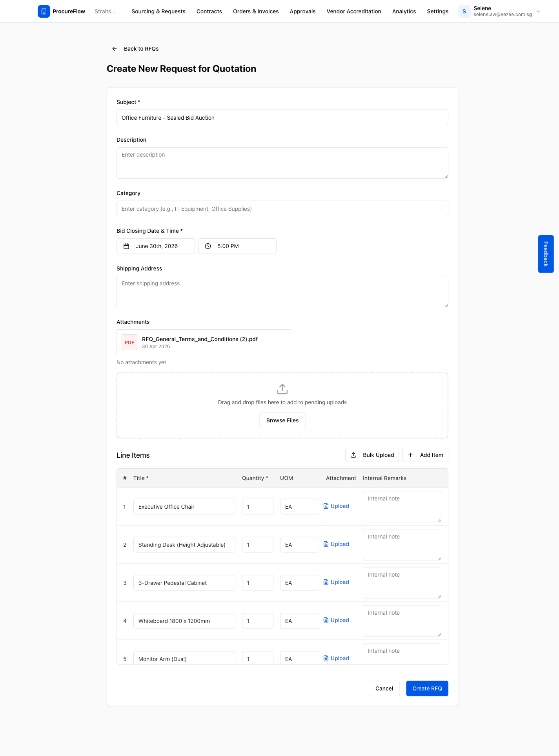Click the Monitor Arm (Dual) title field
Image resolution: width=559 pixels, height=756 pixels.
pyautogui.click(x=184, y=658)
